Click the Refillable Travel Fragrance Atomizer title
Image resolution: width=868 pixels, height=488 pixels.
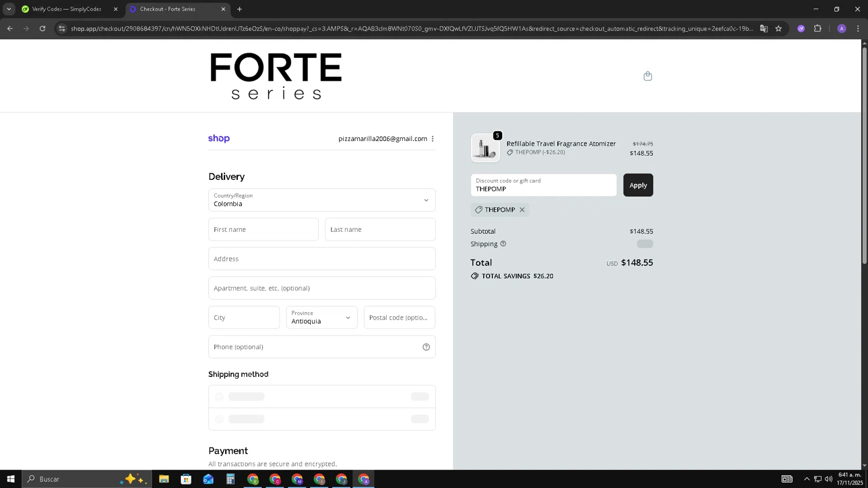tap(561, 143)
